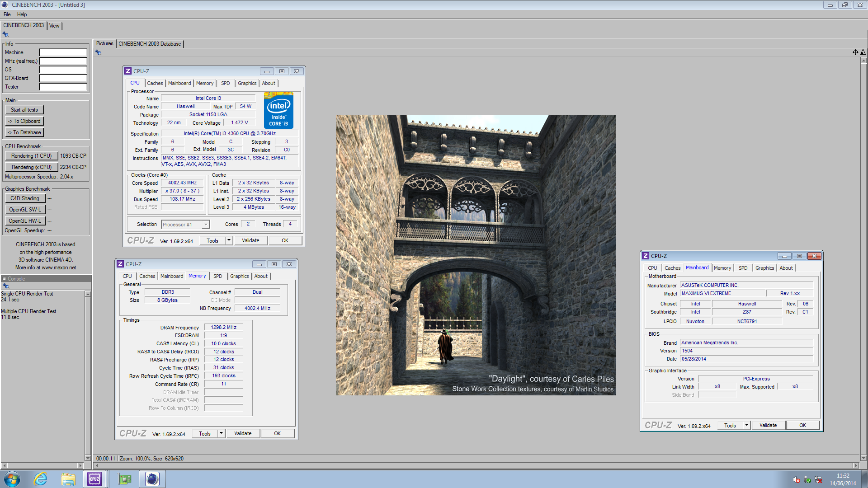This screenshot has height=488, width=868.
Task: Click the Machine input field
Action: (63, 52)
